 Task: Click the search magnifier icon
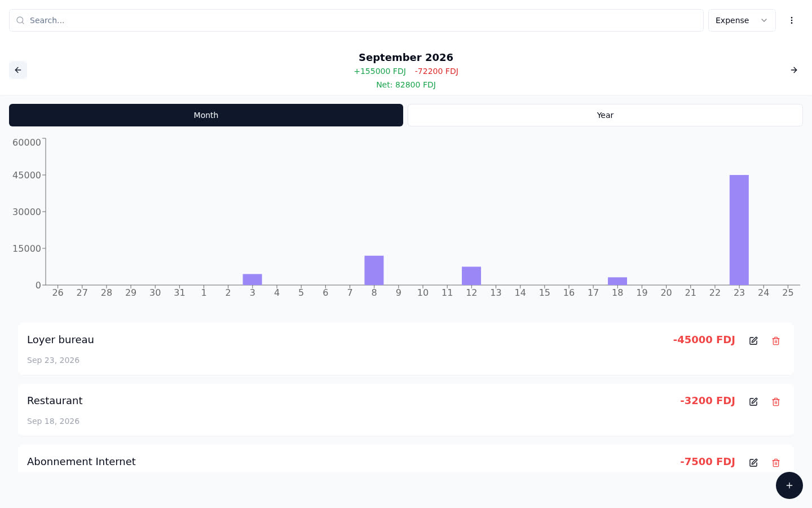20,20
